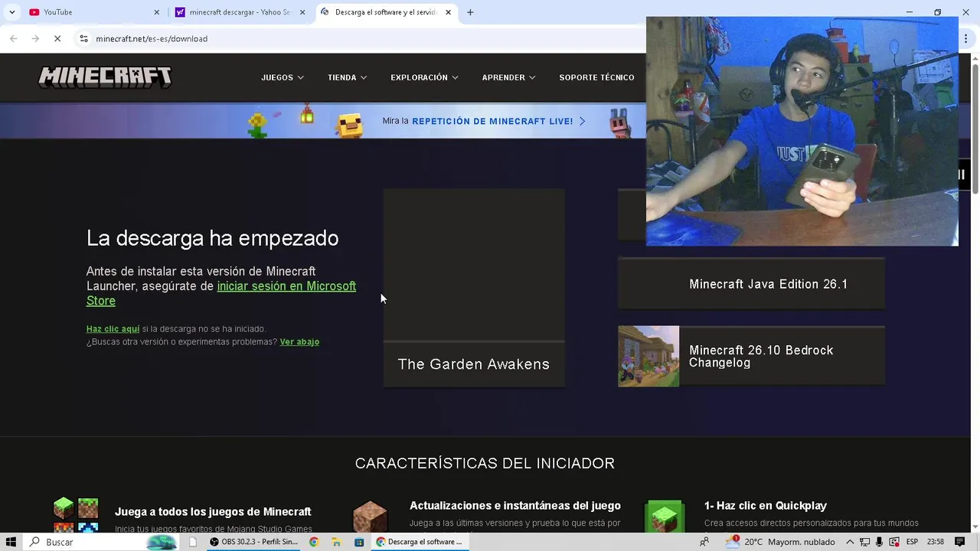Open blank document icon in taskbar
Viewport: 980px width, 551px height.
(193, 542)
